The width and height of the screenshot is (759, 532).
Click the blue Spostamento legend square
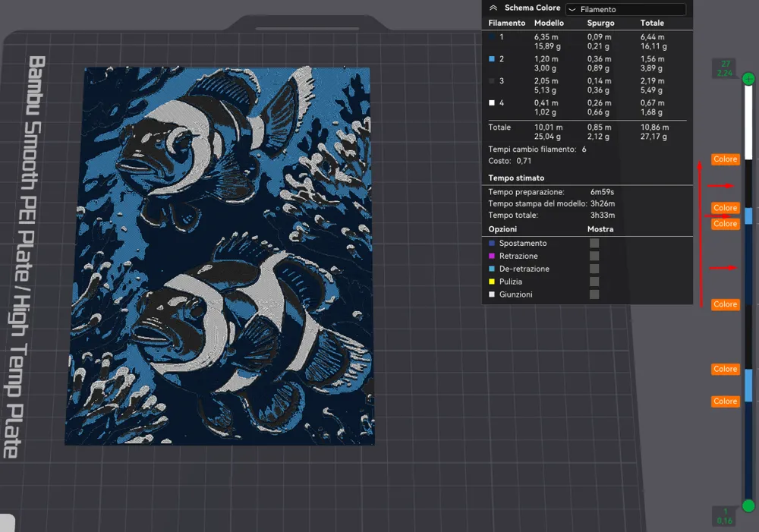(x=492, y=243)
